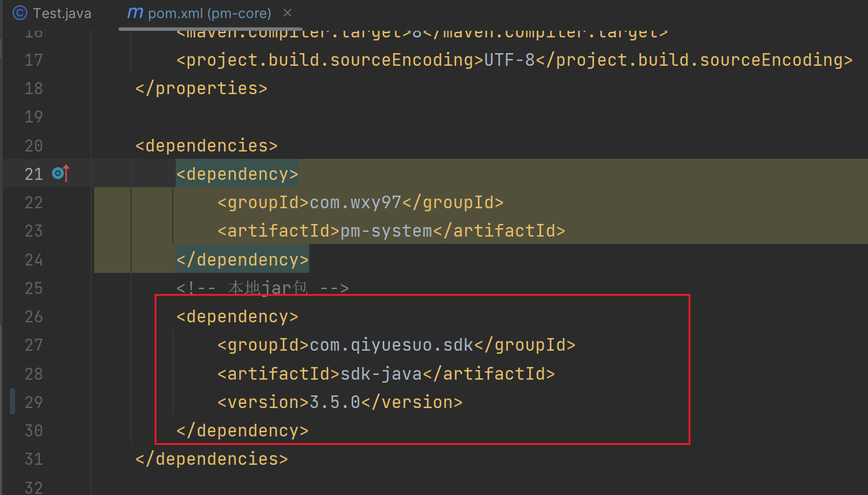
Task: Click line number 26 in the gutter
Action: (34, 316)
